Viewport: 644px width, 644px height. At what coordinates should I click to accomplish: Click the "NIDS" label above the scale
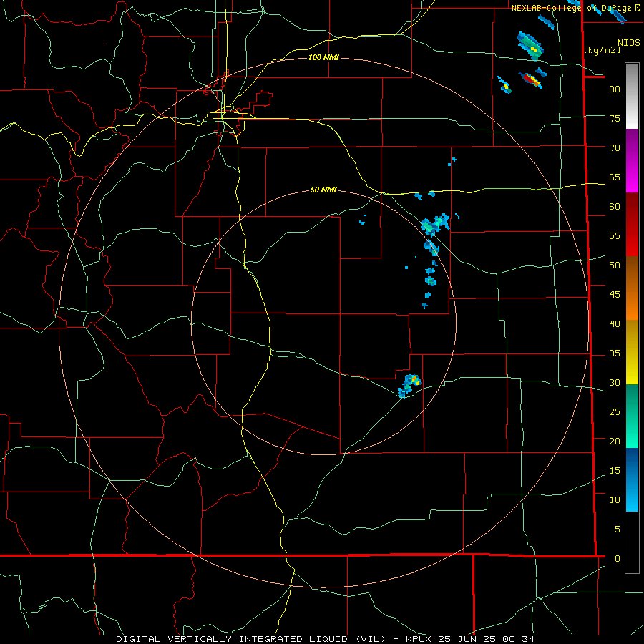click(x=629, y=43)
